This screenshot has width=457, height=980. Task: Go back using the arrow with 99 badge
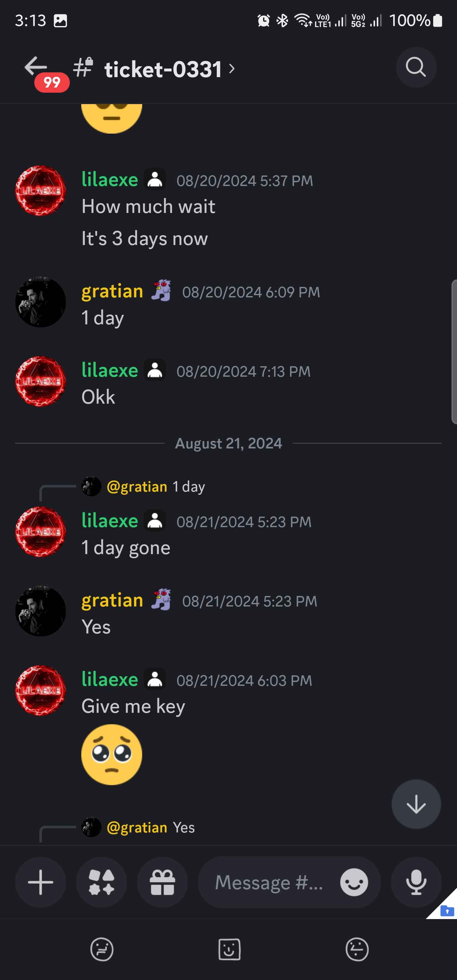36,67
